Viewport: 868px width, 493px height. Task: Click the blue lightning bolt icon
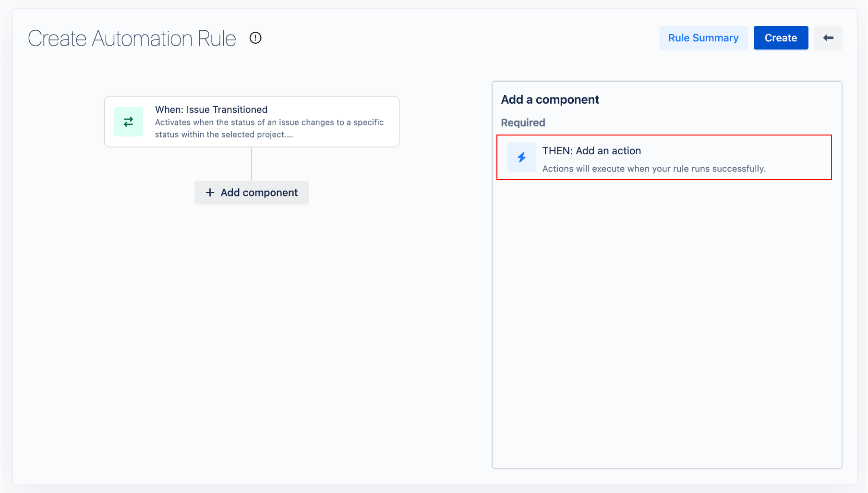(521, 158)
